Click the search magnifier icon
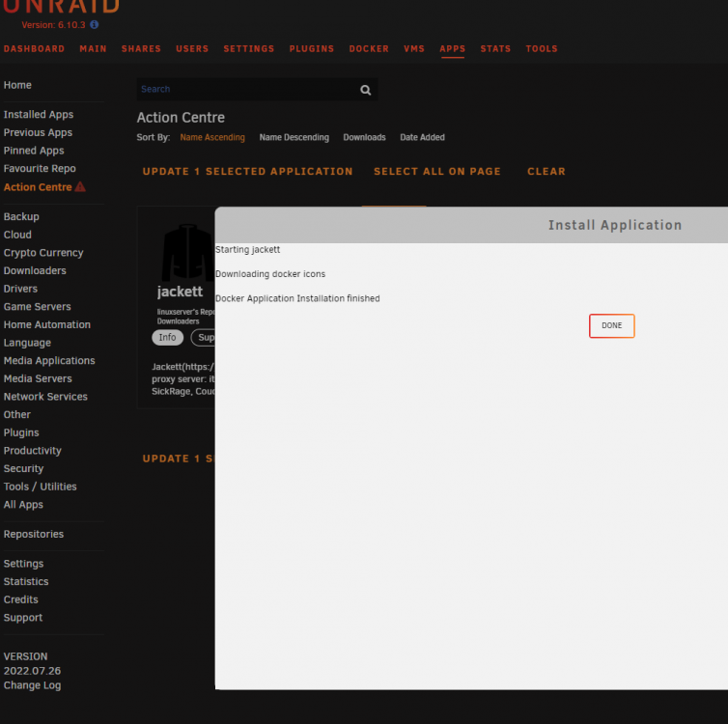The width and height of the screenshot is (728, 724). click(365, 90)
